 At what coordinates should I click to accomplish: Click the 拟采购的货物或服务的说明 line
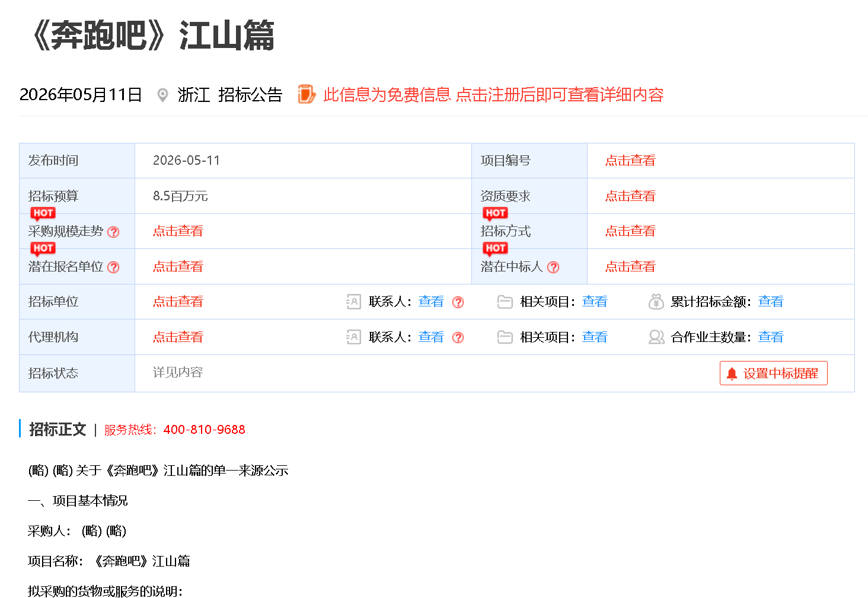105,591
